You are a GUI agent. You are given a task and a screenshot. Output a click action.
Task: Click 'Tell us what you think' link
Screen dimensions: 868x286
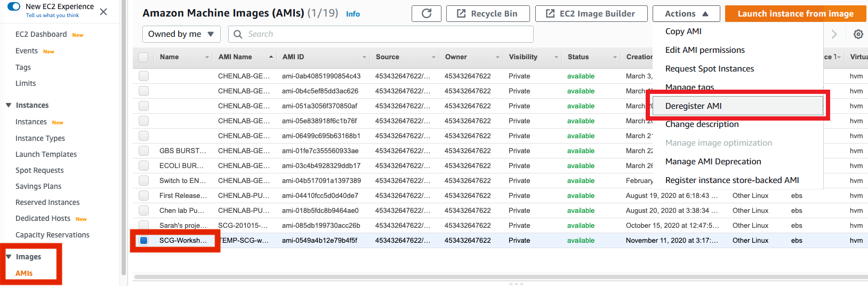coord(52,15)
